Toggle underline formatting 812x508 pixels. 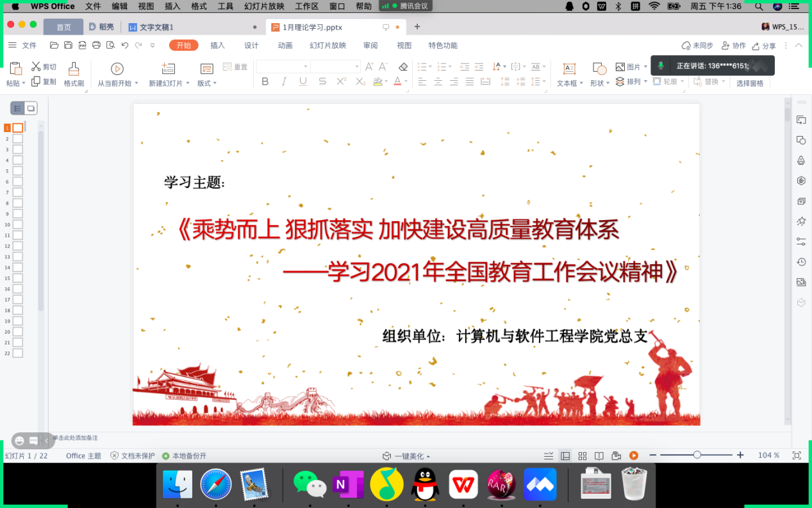pos(302,81)
